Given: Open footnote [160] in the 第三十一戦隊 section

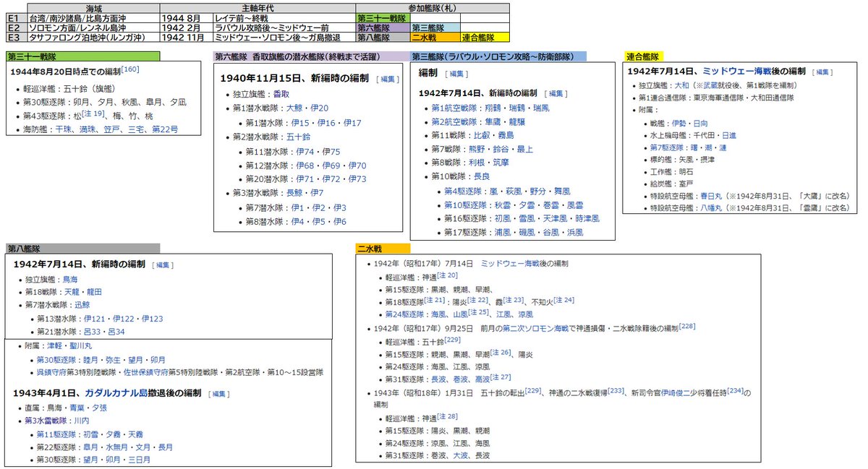Looking at the screenshot, I should pyautogui.click(x=130, y=69).
